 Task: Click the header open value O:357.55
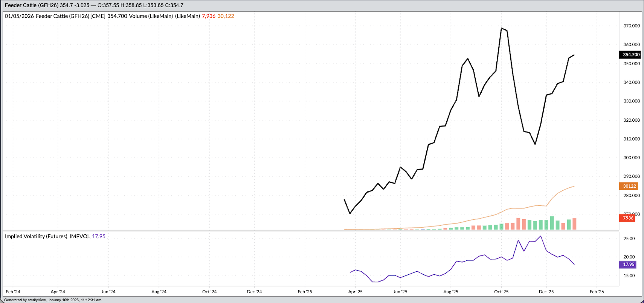(108, 5)
